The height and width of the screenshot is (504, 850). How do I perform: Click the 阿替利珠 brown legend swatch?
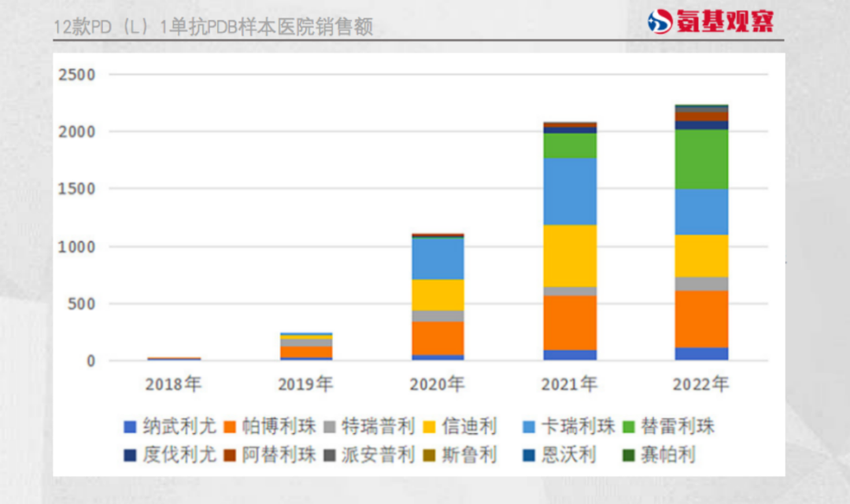click(230, 455)
